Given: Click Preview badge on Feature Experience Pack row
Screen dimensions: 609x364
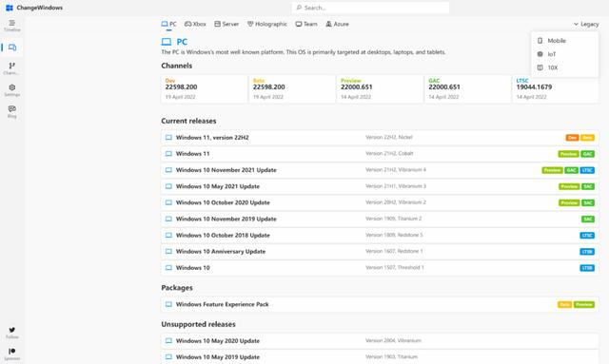Looking at the screenshot, I should click(584, 305).
